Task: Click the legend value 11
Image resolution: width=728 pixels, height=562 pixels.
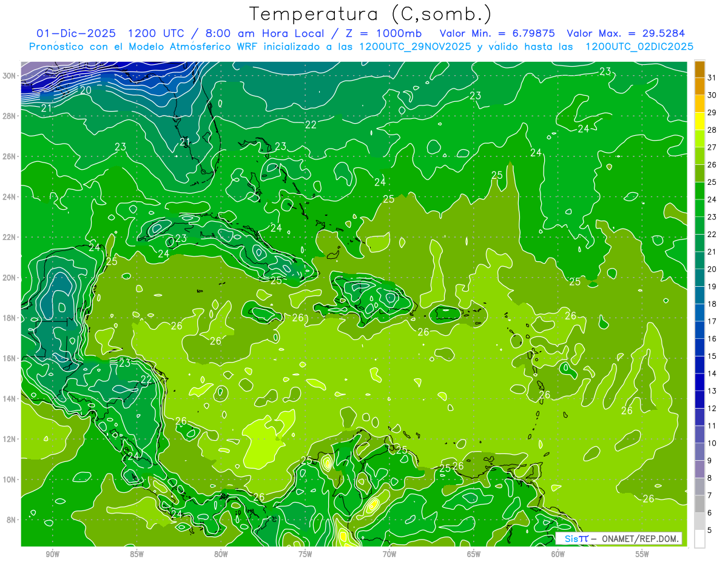Action: [x=712, y=426]
